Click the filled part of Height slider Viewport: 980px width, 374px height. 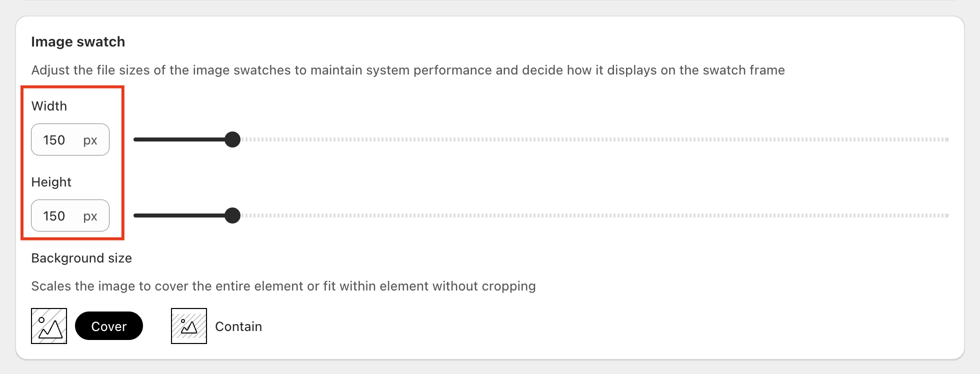tap(179, 215)
